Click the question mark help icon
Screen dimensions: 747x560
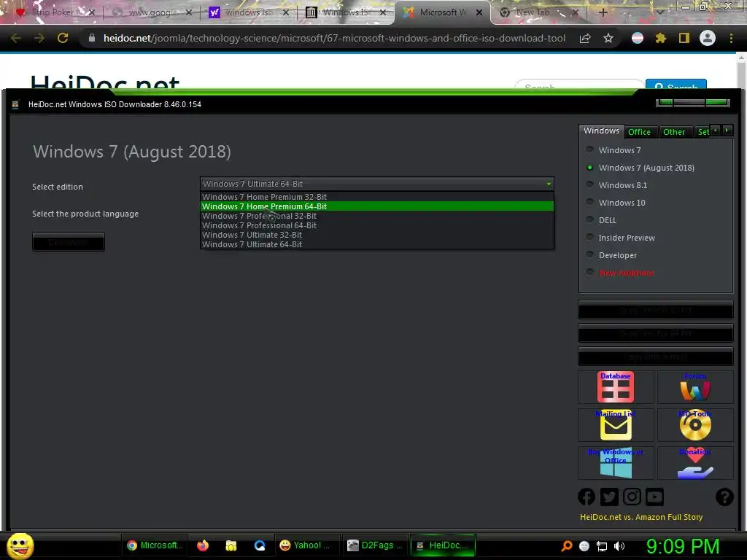[724, 497]
